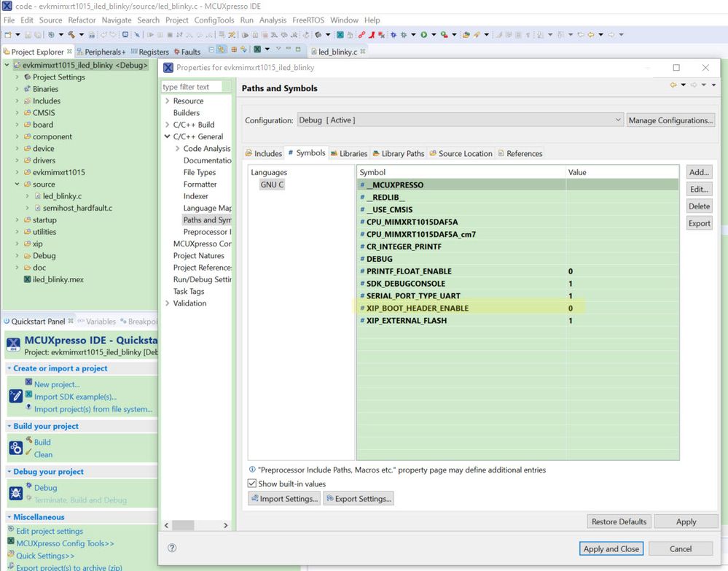Viewport: 728px width, 571px height.
Task: Click the Export symbol button
Action: [699, 223]
